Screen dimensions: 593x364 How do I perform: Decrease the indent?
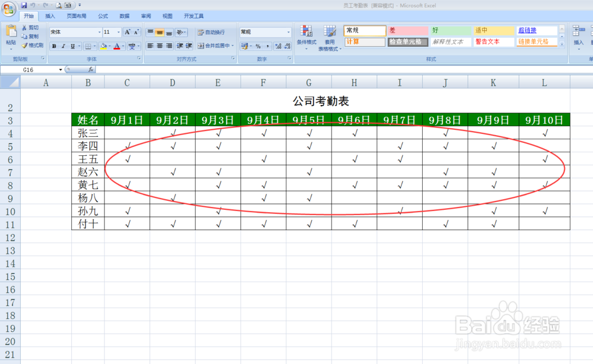180,46
